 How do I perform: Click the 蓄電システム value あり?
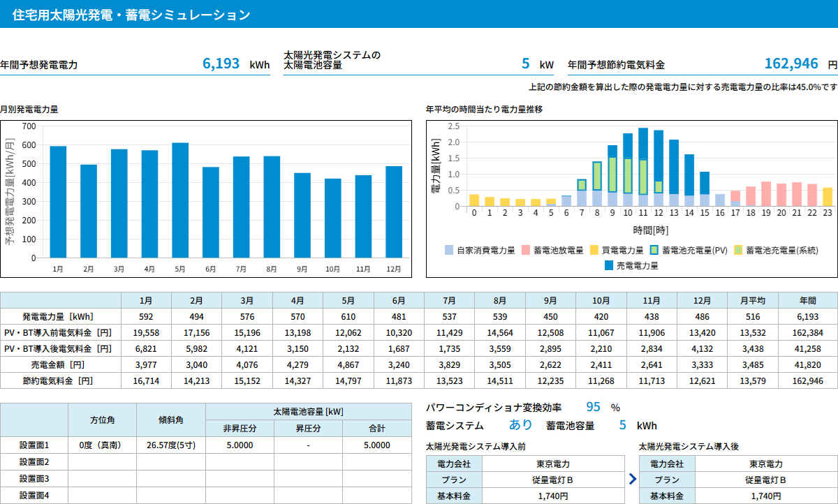(x=520, y=425)
